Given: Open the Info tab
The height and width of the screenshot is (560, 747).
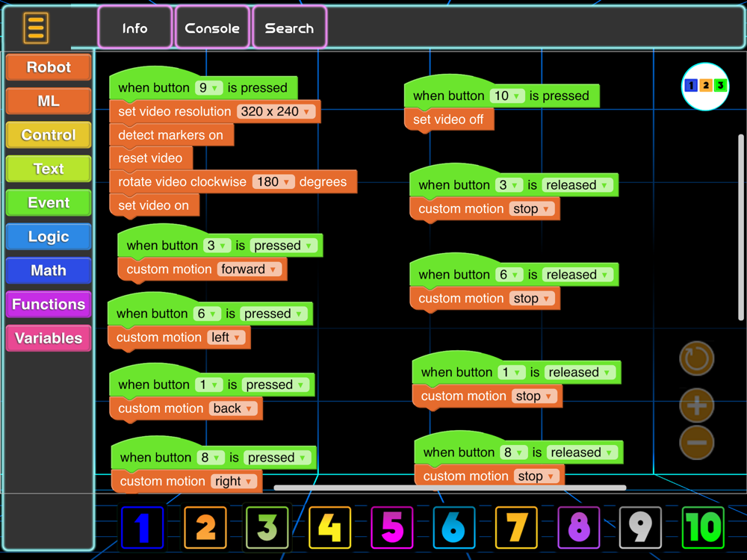Looking at the screenshot, I should 134,28.
